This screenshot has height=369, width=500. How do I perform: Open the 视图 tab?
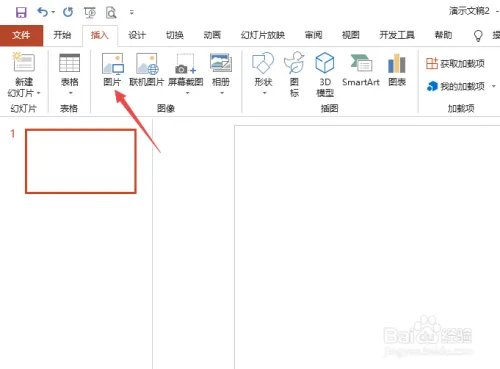[351, 35]
